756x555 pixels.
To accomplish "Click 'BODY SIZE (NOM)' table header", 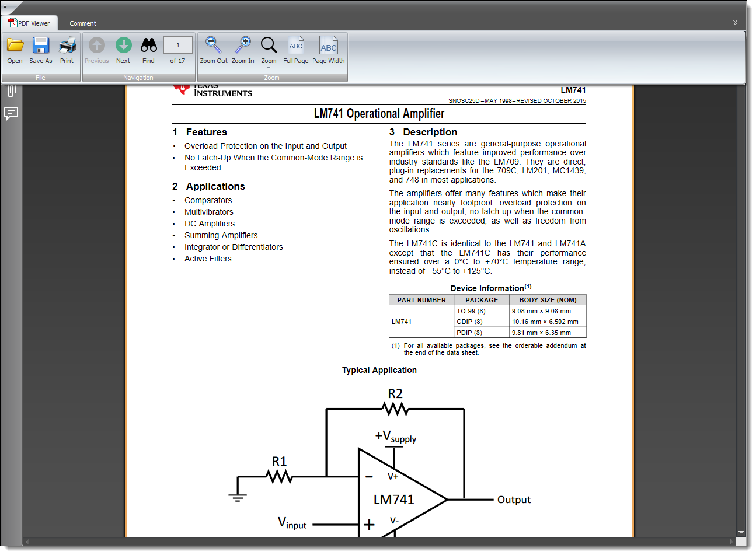I will click(548, 300).
